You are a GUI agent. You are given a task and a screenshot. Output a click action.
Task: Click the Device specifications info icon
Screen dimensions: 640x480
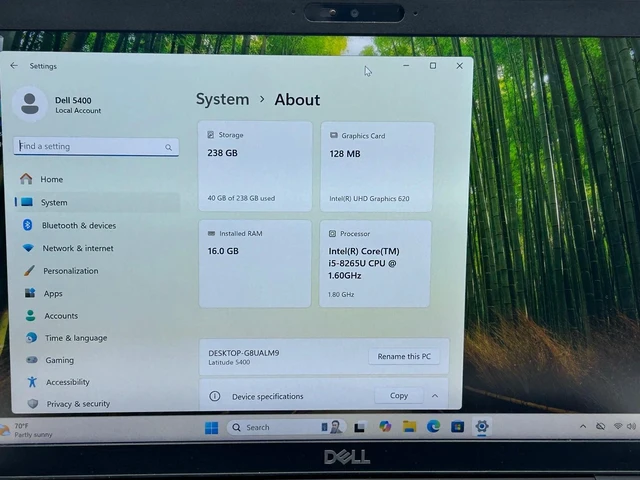[215, 396]
